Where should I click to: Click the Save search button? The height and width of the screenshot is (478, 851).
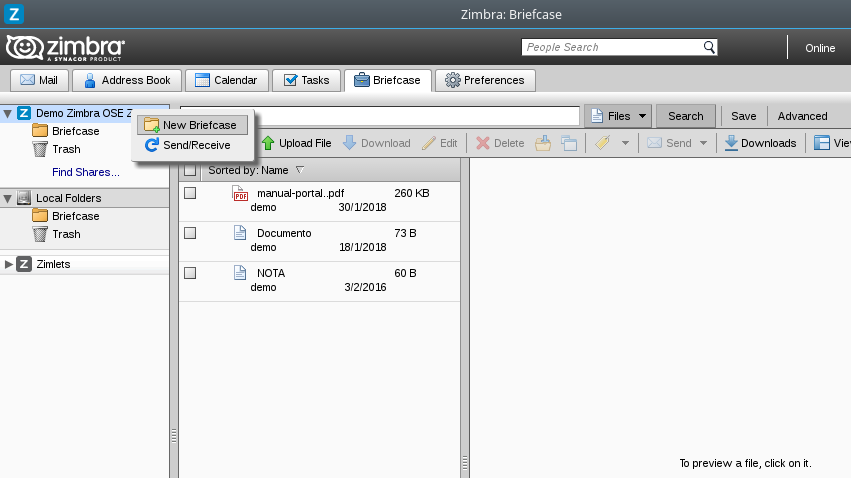click(744, 116)
